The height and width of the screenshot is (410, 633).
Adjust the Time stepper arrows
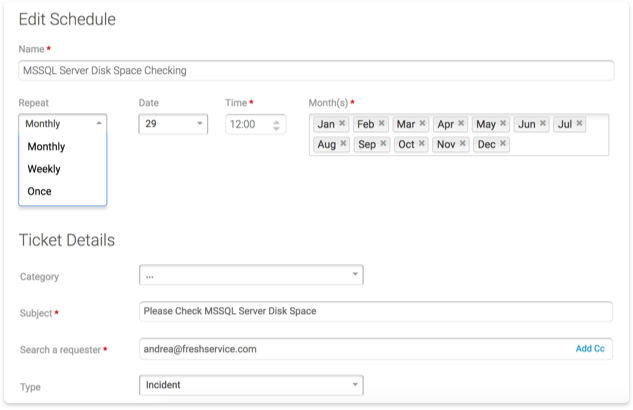(x=277, y=125)
